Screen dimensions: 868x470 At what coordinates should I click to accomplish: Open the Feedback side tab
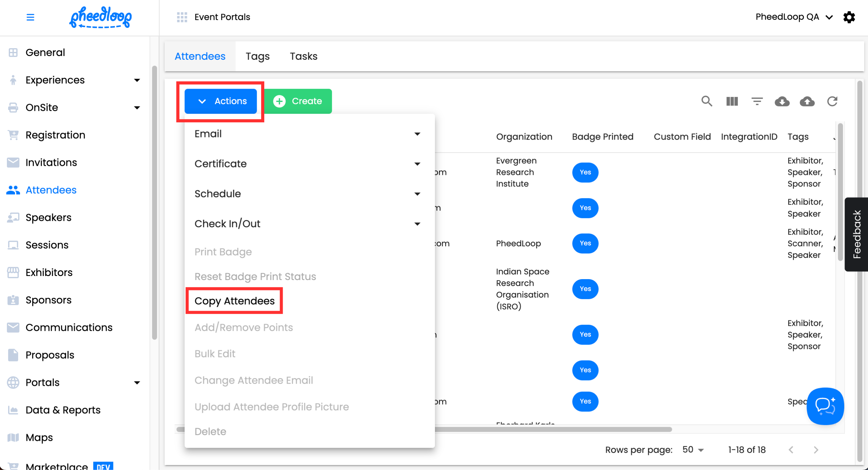856,234
